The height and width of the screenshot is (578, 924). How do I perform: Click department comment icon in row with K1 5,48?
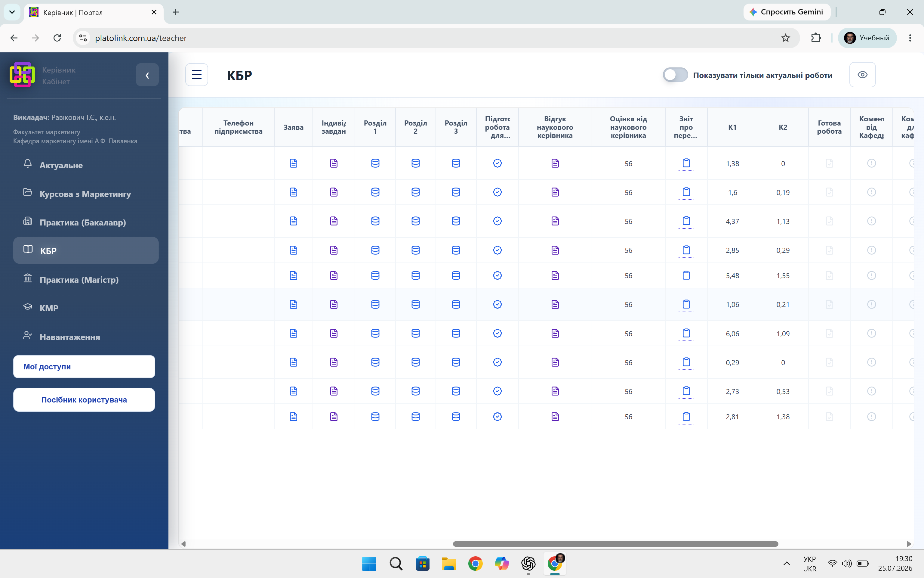tap(871, 275)
